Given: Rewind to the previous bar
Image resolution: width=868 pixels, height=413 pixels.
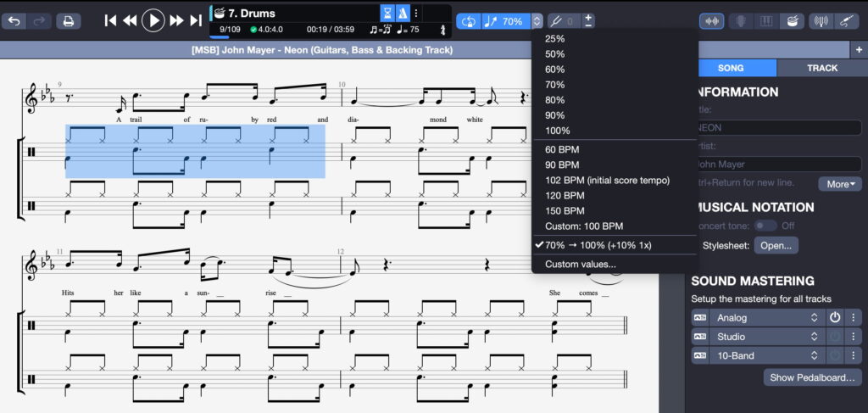Looking at the screenshot, I should coord(130,20).
